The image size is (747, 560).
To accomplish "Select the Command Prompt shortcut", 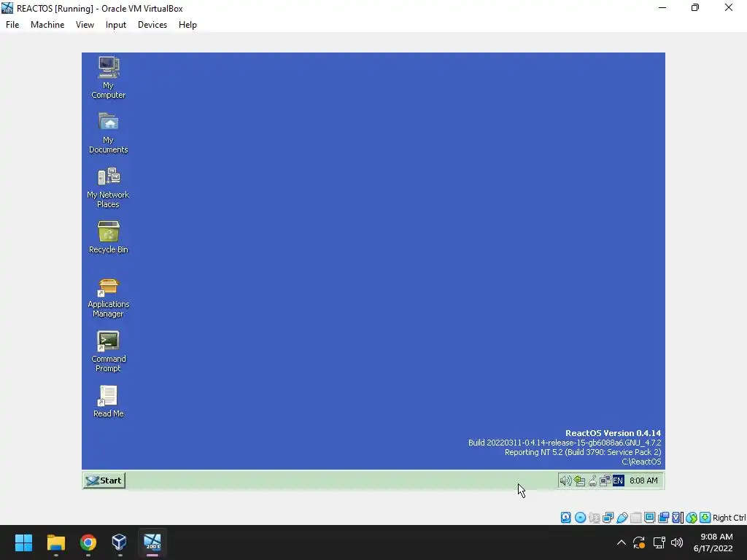I will [108, 351].
